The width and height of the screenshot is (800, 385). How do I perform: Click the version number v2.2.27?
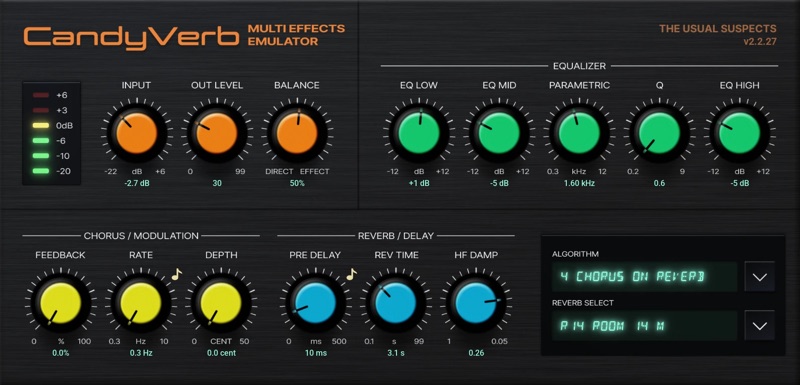[x=760, y=42]
